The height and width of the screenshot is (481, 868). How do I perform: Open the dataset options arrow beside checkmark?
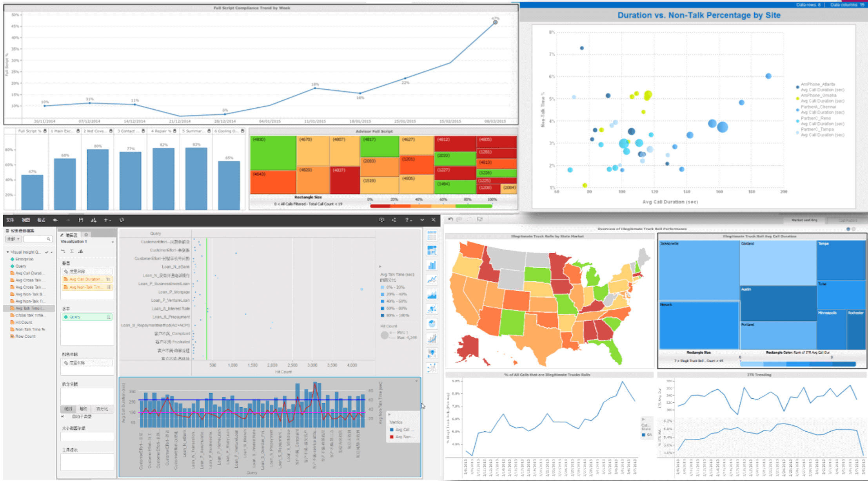pyautogui.click(x=51, y=252)
